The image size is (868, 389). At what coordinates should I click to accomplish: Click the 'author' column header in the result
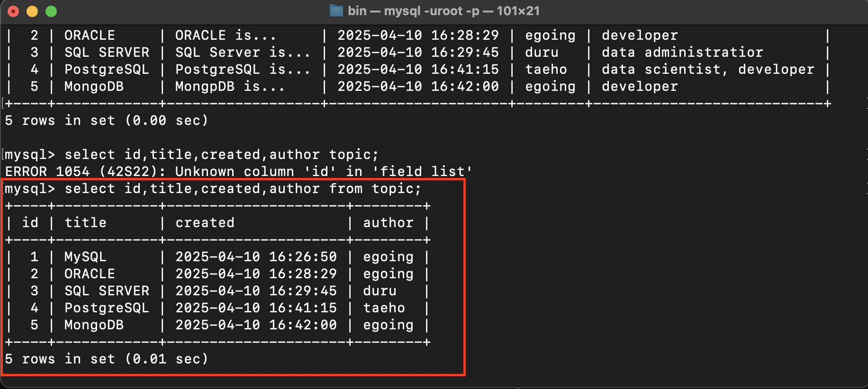[388, 223]
